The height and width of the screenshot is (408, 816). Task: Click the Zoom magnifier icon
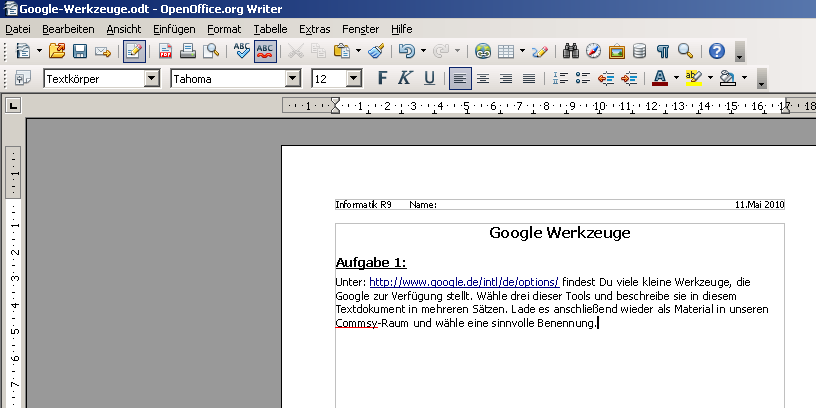[685, 51]
